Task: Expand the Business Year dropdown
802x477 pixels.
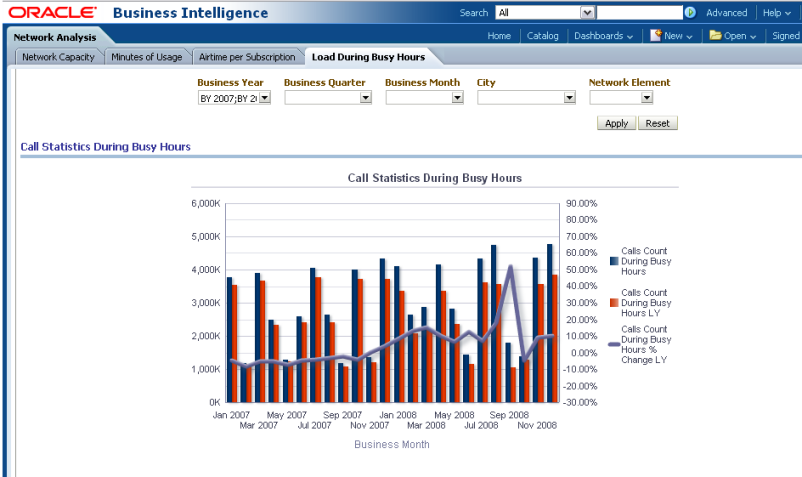Action: coord(264,98)
